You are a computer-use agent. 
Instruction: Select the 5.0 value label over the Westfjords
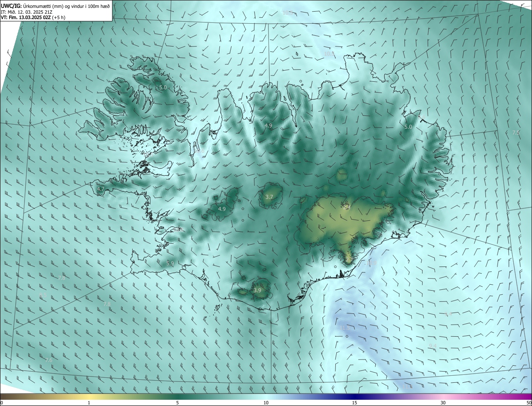163,88
